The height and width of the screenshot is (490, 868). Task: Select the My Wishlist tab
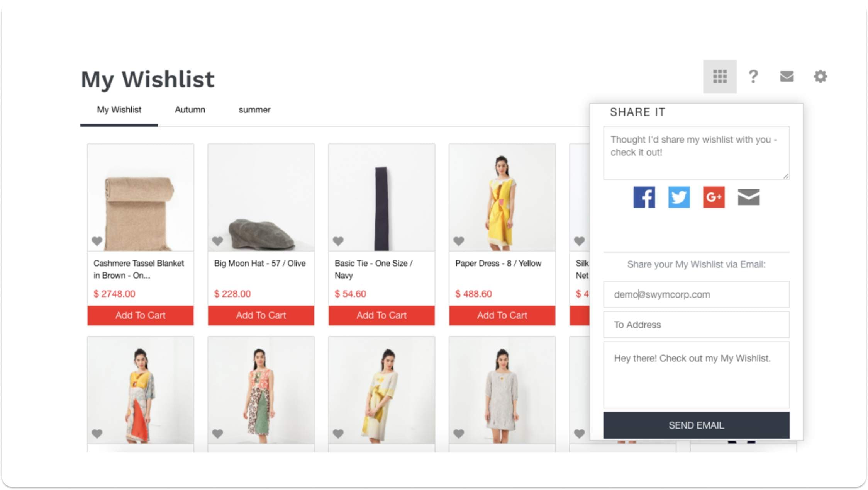coord(119,110)
